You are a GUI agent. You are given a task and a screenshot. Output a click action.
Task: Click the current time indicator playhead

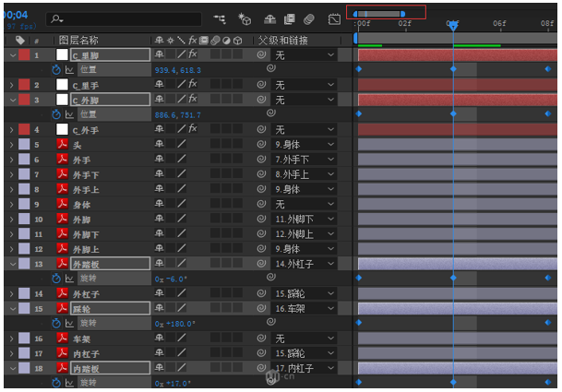click(453, 26)
